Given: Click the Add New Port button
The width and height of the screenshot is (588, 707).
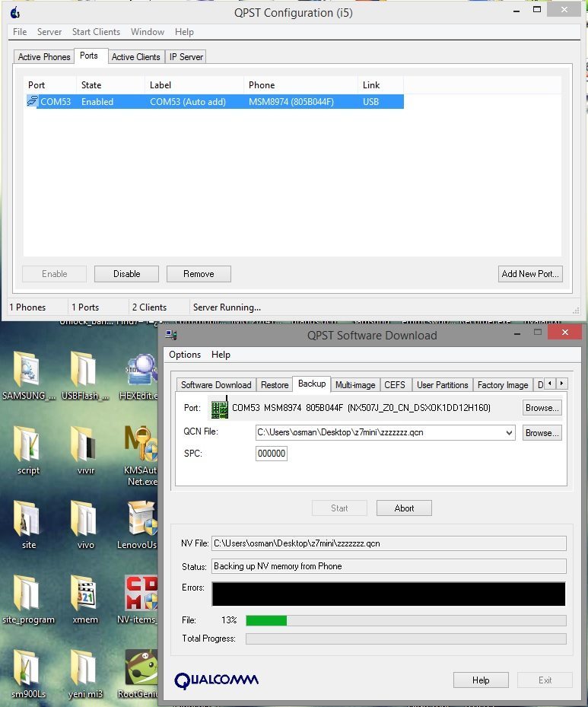Looking at the screenshot, I should point(530,274).
